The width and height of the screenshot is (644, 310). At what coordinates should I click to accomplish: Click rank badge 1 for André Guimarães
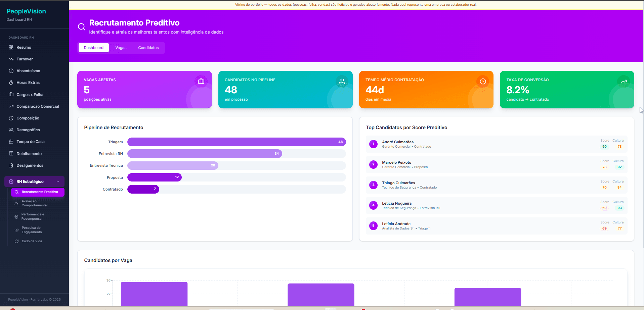tap(373, 144)
